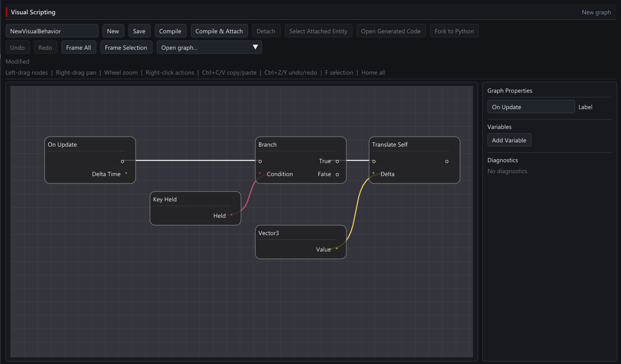Screen dimensions: 621x364
Task: Click Compile & Attach
Action: click(219, 31)
